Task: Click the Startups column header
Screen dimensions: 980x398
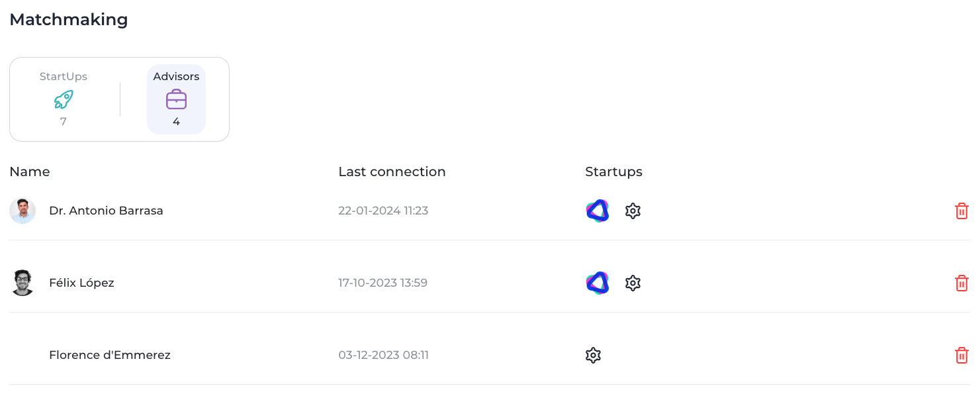Action: click(613, 172)
